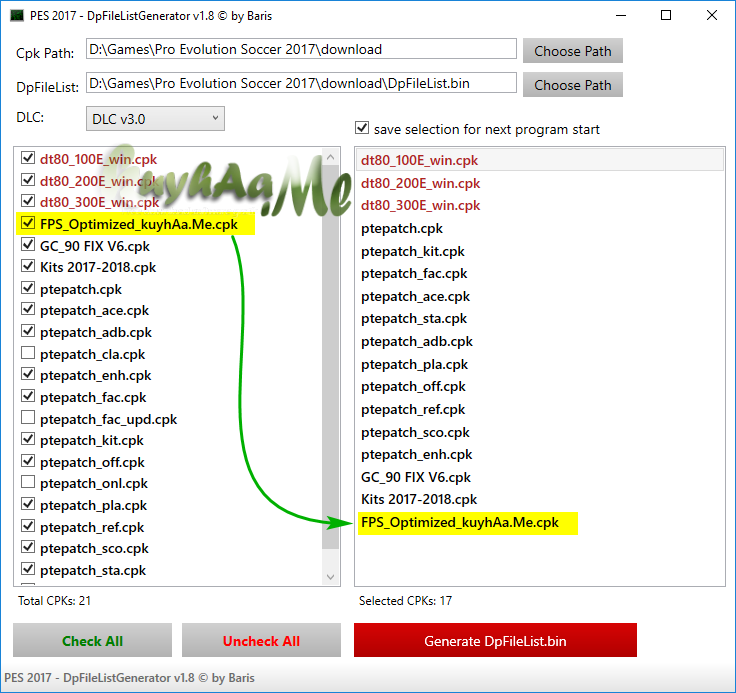
Task: Select ptepatch.cpk in right list
Action: [539, 228]
